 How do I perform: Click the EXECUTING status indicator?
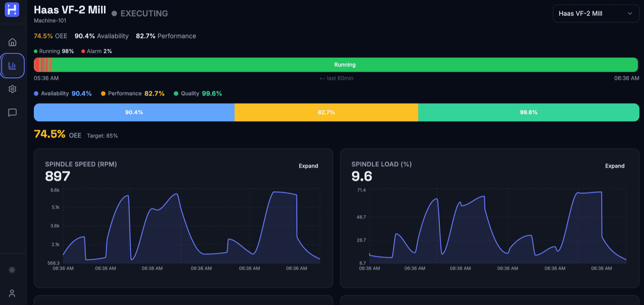click(x=140, y=14)
